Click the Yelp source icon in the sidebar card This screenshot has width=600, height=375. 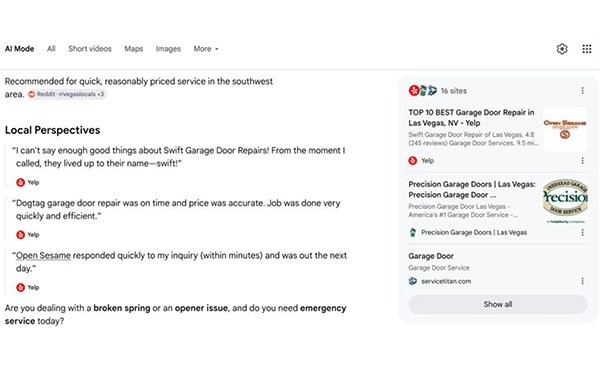coord(412,161)
